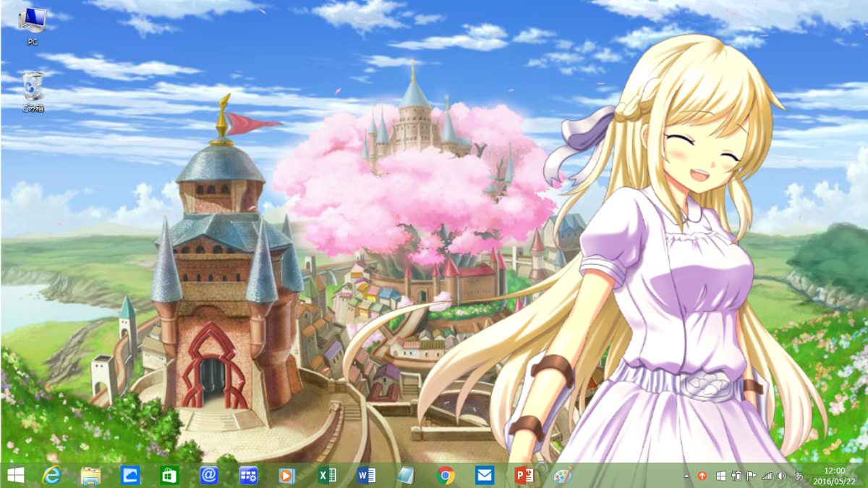The height and width of the screenshot is (488, 868).
Task: Show hidden system tray icons arrow
Action: (x=686, y=476)
